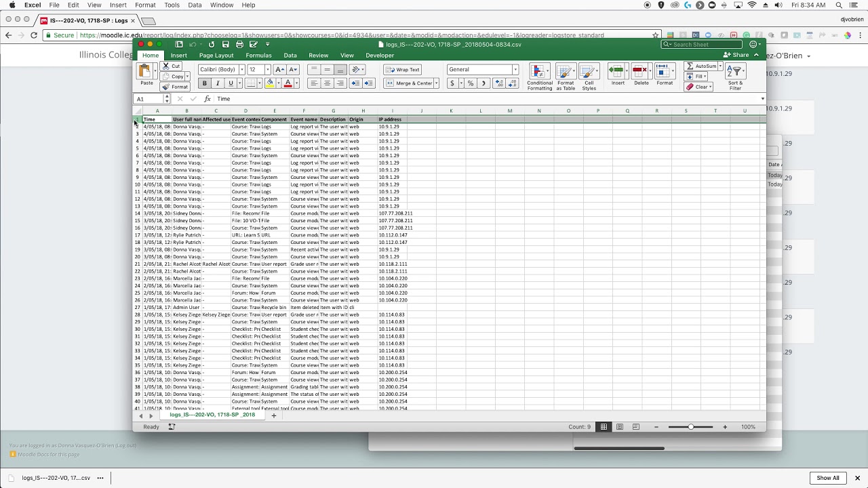Click the Undo arrow in the title bar

click(x=193, y=45)
